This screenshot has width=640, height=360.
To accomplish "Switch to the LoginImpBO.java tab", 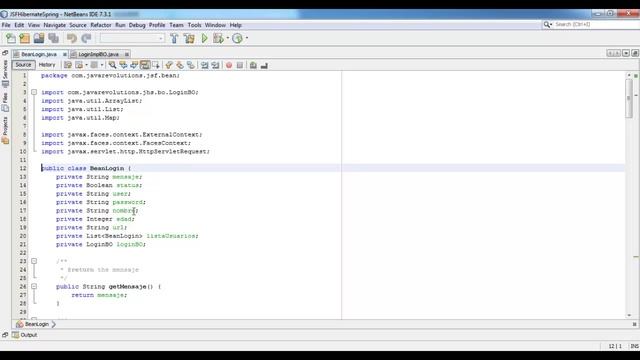I will (98, 54).
